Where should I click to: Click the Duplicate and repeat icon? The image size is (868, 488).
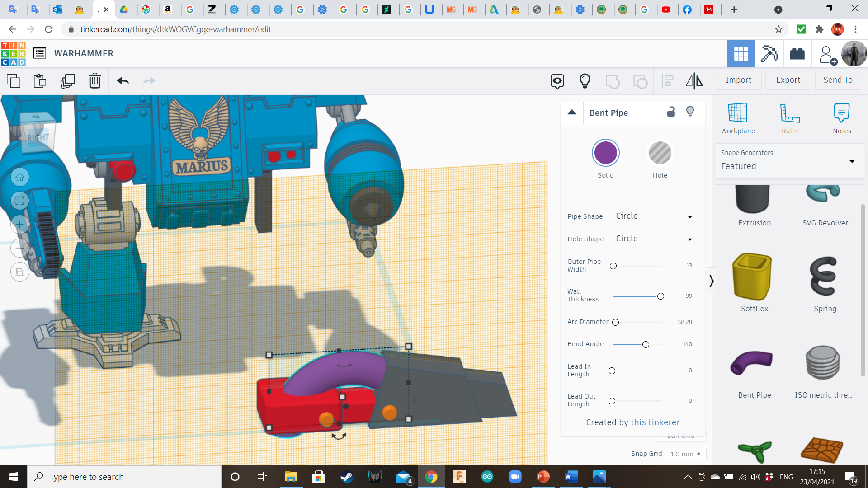[68, 81]
